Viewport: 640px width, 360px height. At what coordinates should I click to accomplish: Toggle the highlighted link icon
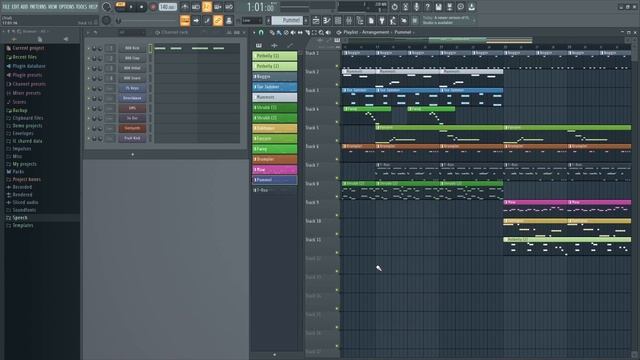click(218, 20)
